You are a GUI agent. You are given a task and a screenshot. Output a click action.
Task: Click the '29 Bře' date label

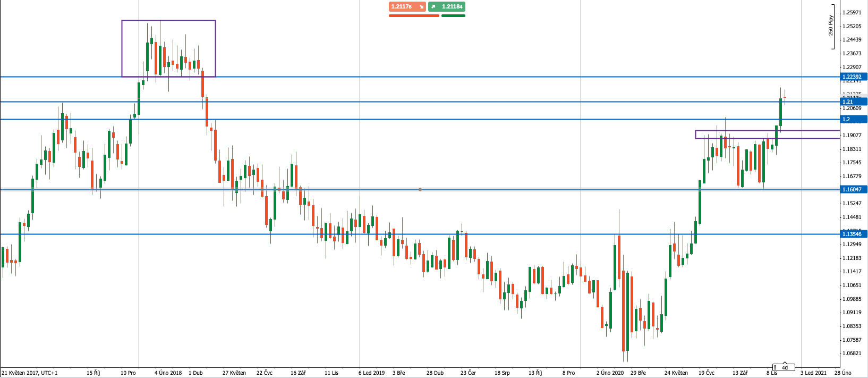tap(638, 373)
